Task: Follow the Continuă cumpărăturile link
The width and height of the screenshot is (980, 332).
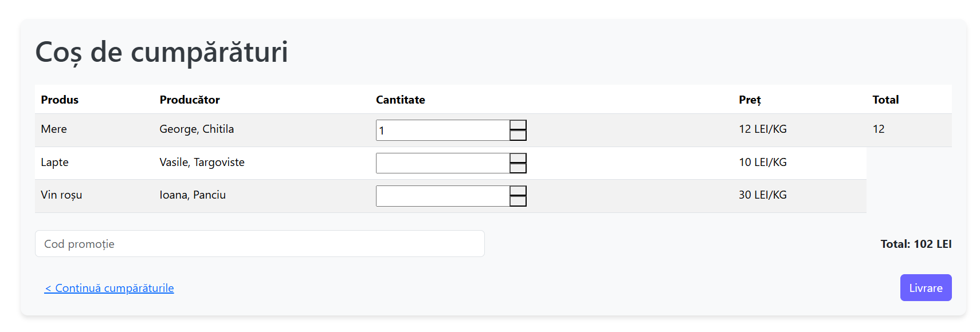Action: tap(109, 288)
